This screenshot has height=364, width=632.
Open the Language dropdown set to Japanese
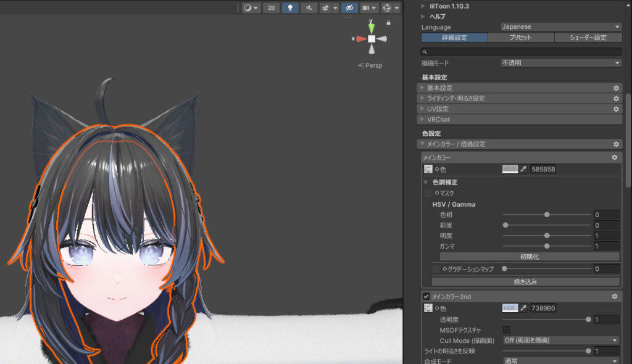point(560,27)
